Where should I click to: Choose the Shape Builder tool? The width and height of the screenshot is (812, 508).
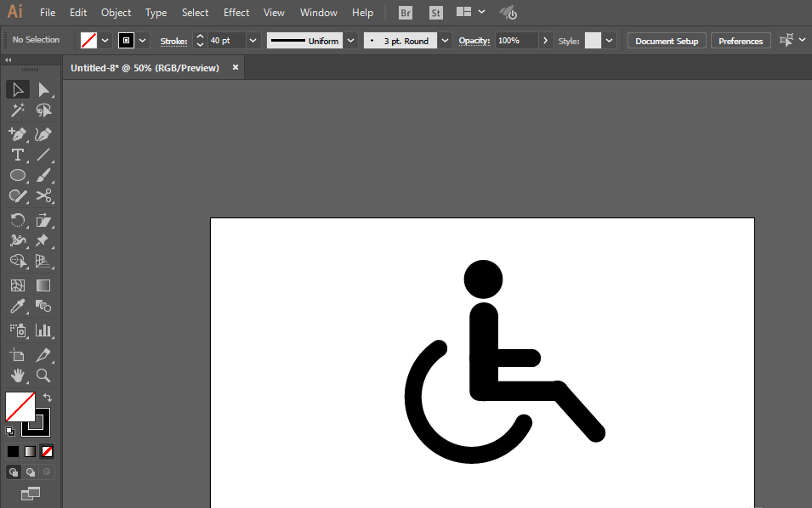[18, 261]
